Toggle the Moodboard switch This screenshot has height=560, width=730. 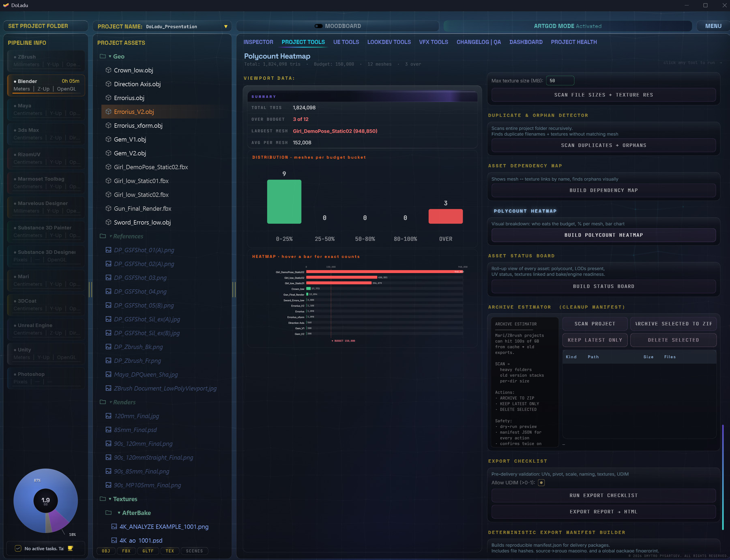(318, 26)
